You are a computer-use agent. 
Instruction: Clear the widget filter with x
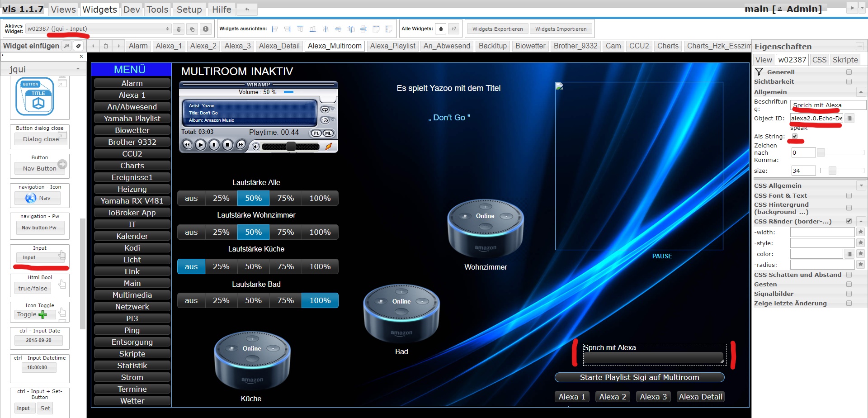81,57
